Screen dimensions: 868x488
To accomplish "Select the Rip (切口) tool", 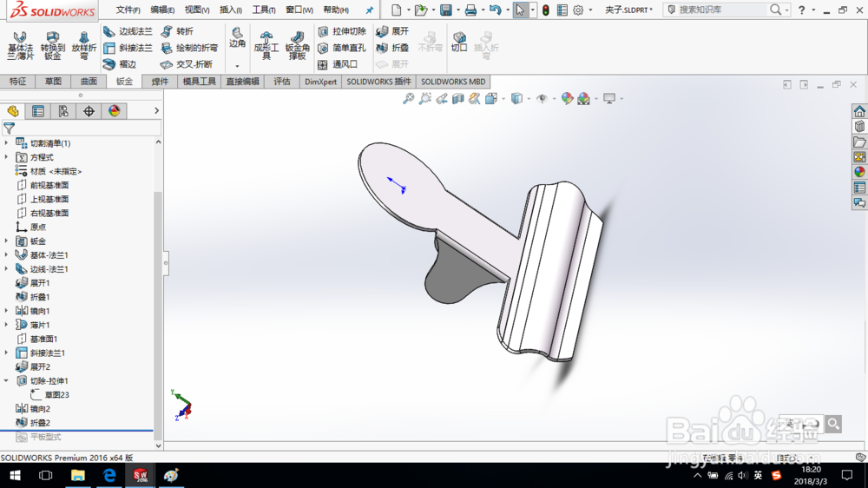I will click(x=459, y=42).
